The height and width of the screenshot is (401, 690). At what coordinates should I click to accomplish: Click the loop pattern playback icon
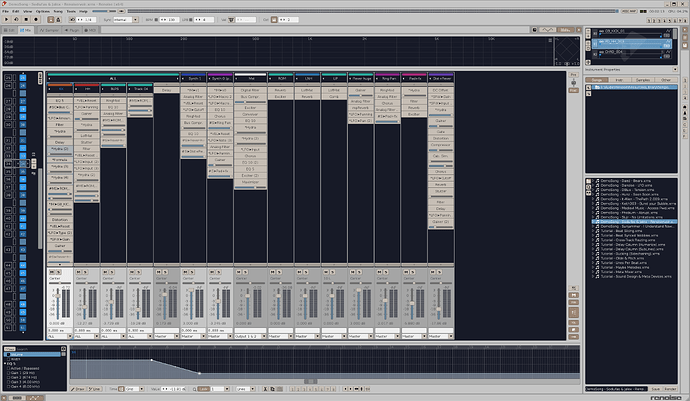[x=16, y=19]
